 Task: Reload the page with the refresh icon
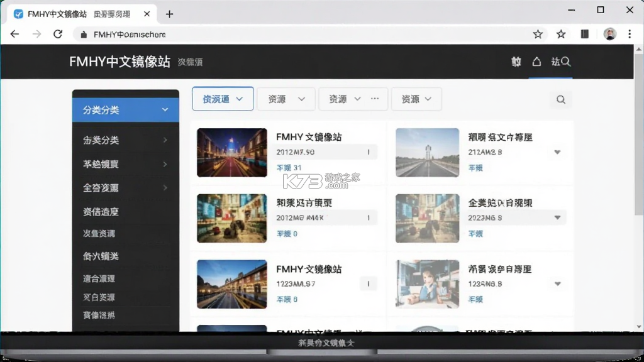(58, 34)
